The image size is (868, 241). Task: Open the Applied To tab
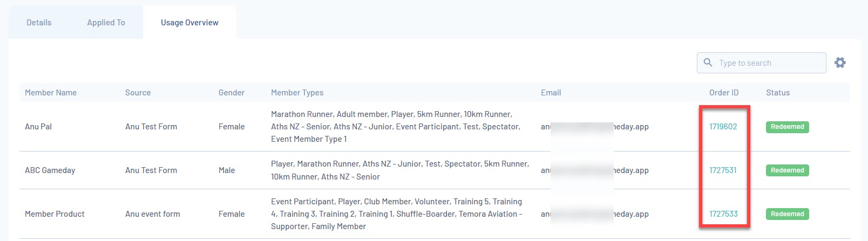tap(106, 23)
